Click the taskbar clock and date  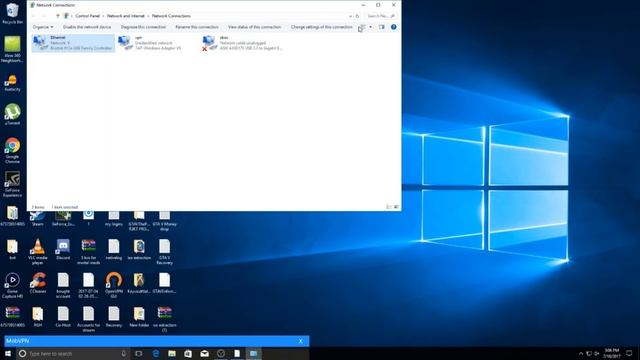(611, 353)
